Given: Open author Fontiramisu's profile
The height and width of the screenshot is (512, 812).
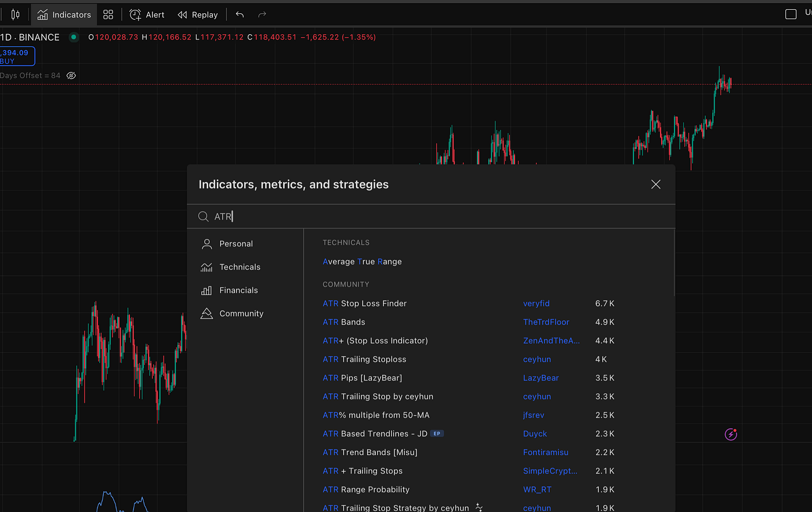Looking at the screenshot, I should point(546,452).
